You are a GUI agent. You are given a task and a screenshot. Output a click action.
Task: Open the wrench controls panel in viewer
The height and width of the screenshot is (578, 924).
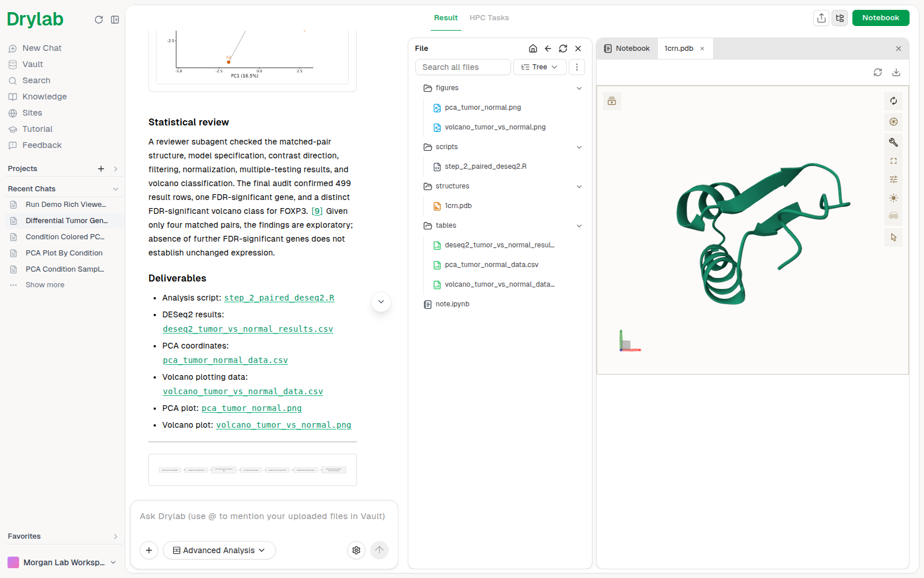click(x=893, y=142)
